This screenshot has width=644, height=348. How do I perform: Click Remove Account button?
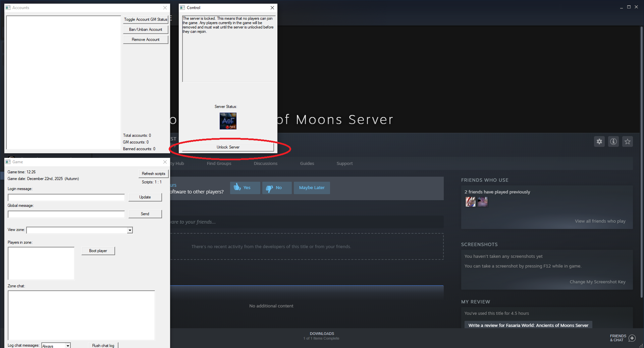click(x=146, y=40)
